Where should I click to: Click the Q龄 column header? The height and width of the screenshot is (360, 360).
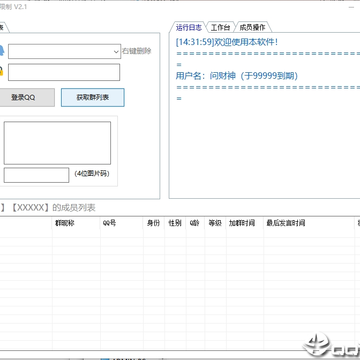[x=195, y=223]
